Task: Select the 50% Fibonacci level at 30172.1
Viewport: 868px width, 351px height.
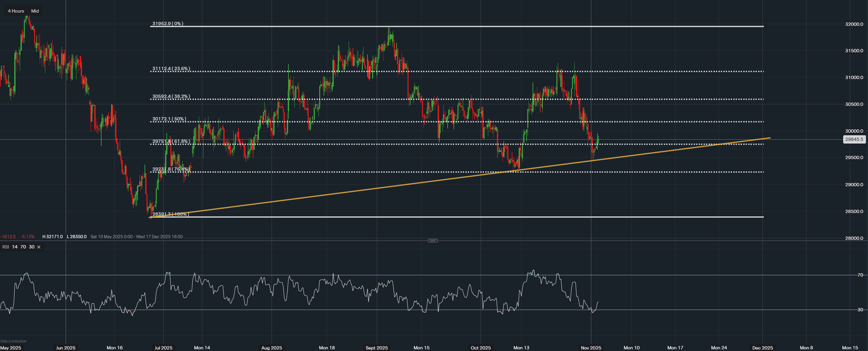Action: [169, 119]
